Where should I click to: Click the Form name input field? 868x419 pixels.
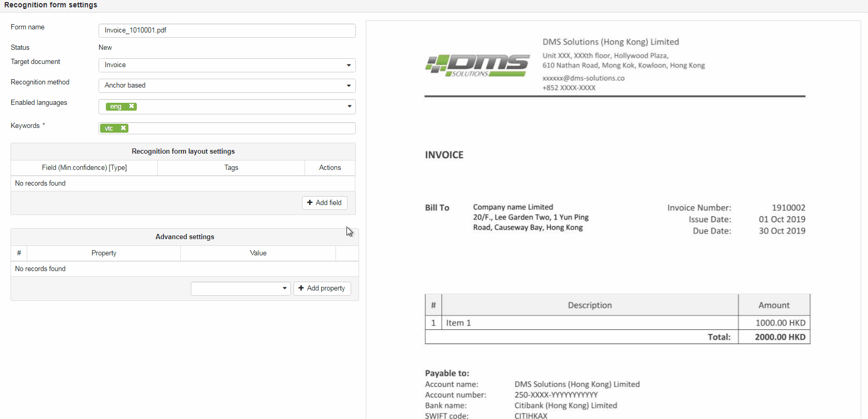tap(227, 30)
